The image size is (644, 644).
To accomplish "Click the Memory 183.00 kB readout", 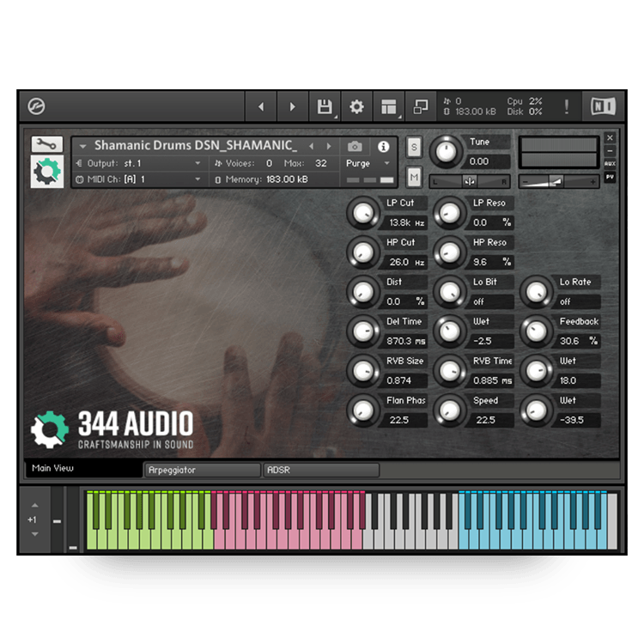I will point(261,179).
